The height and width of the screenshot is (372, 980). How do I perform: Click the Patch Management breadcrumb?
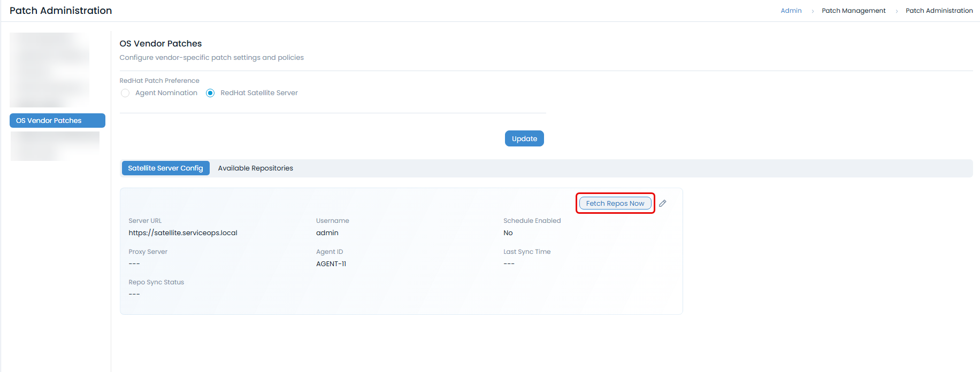tap(853, 11)
